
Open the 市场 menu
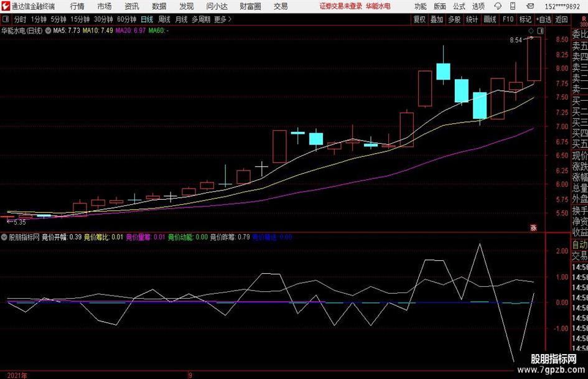point(105,6)
